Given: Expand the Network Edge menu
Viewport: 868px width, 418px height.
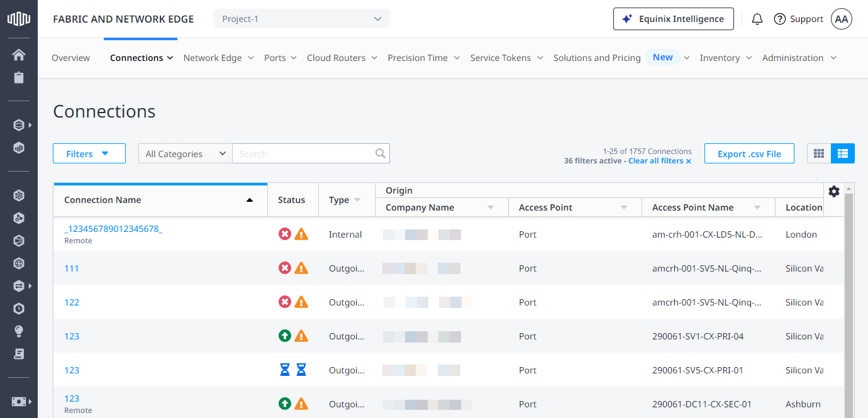Looking at the screenshot, I should pyautogui.click(x=219, y=58).
